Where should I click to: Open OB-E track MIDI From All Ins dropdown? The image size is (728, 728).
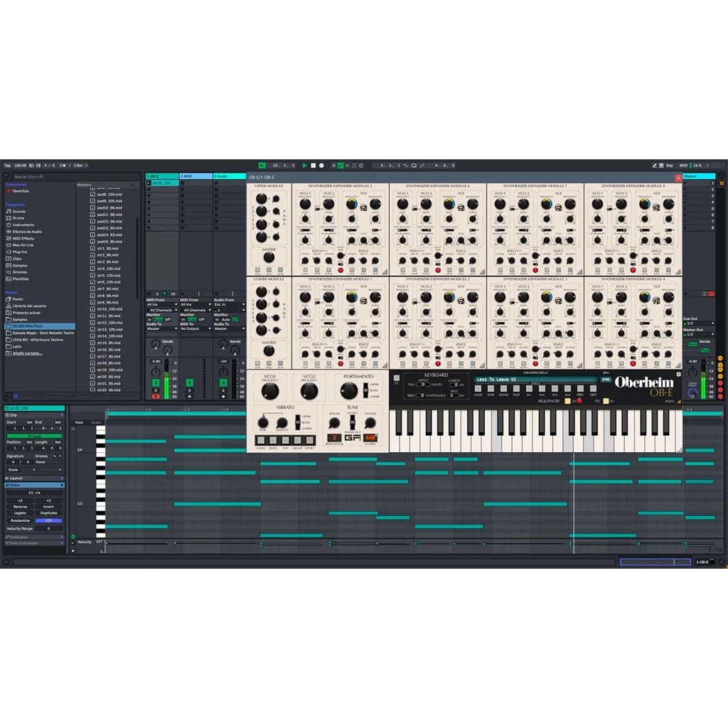pos(162,304)
